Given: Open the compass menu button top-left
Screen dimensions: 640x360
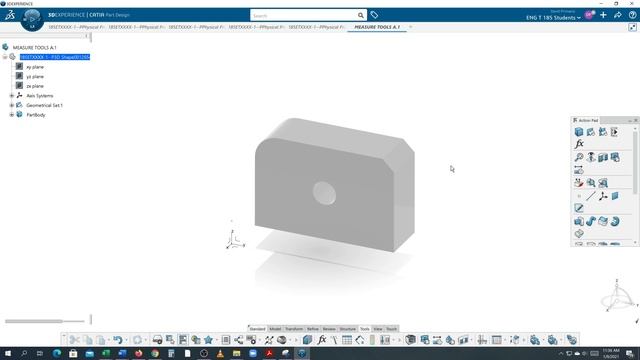Looking at the screenshot, I should coord(32,19).
